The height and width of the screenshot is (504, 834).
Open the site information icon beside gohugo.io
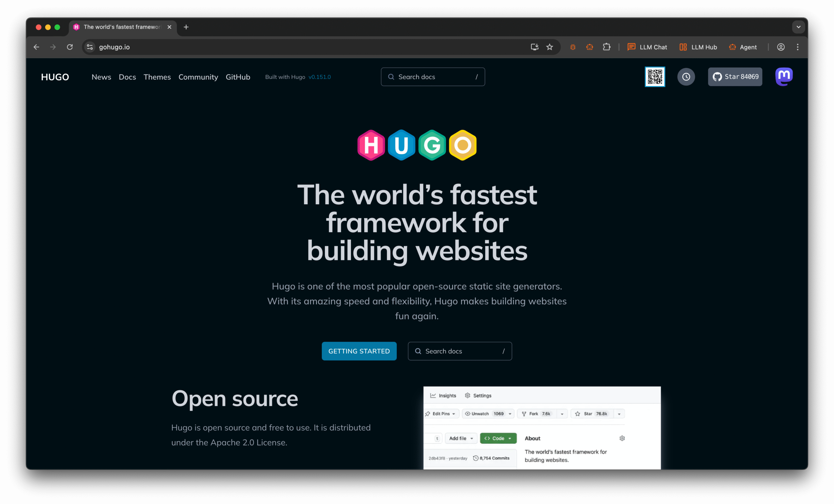(90, 47)
